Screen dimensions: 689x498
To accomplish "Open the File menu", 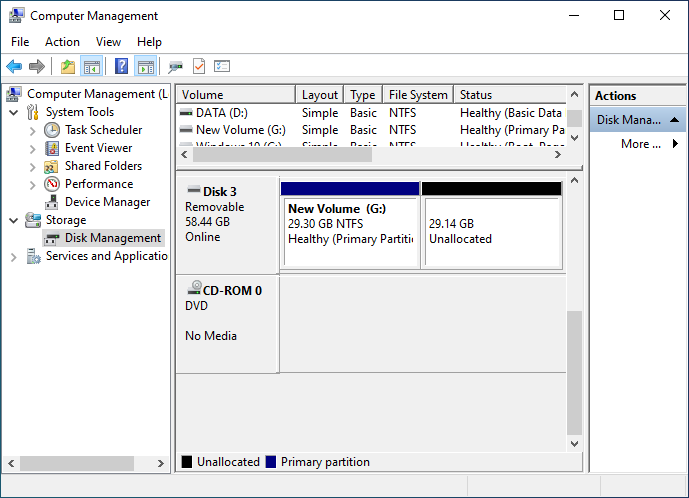I will 20,42.
